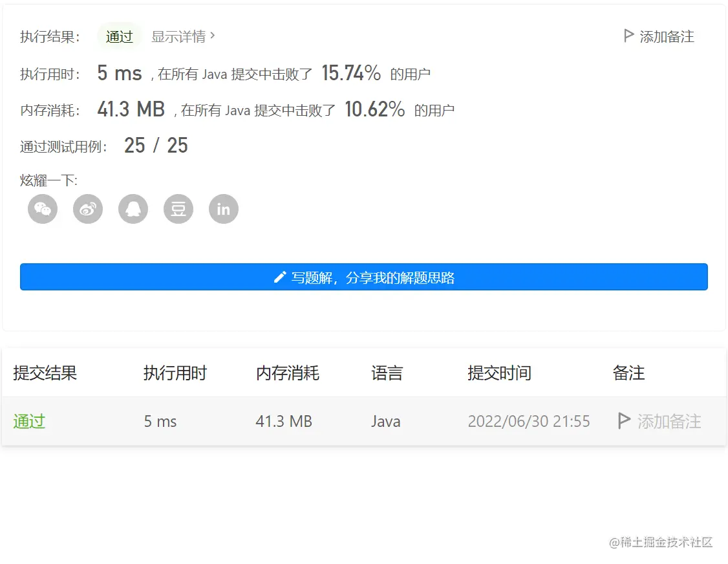
Task: Select the 2022/06/30 21:55 timestamp cell
Action: tap(529, 421)
